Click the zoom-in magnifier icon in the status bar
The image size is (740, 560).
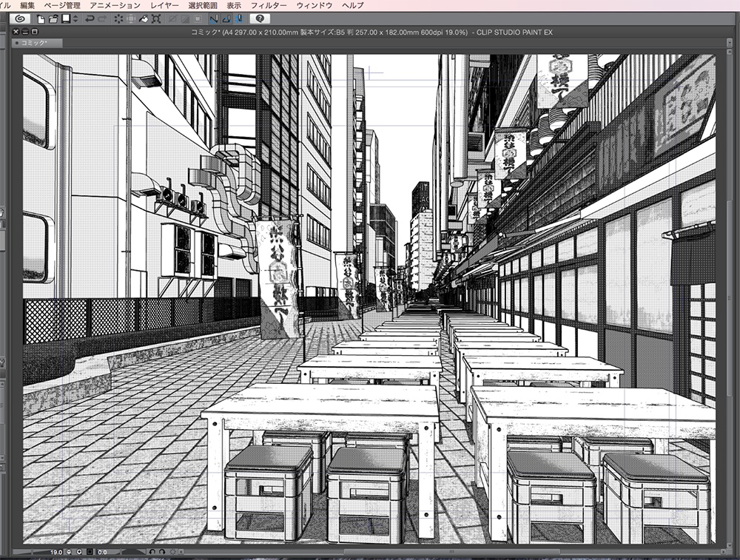click(80, 552)
